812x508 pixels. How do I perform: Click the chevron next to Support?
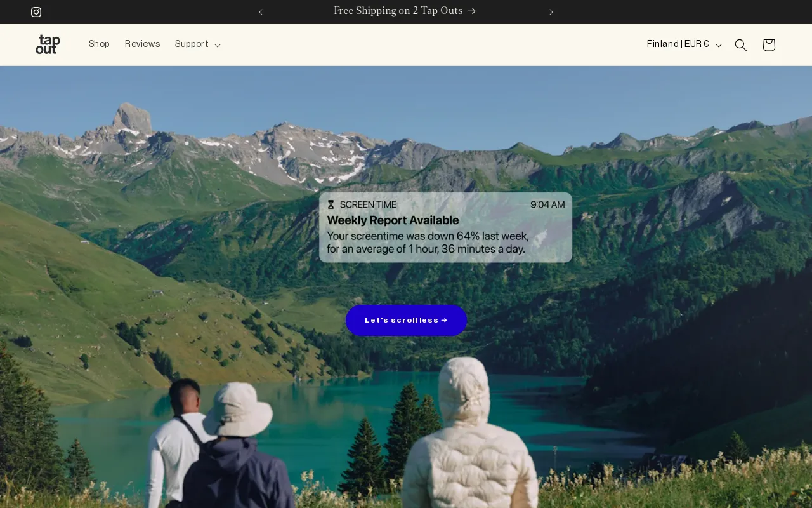tap(218, 45)
